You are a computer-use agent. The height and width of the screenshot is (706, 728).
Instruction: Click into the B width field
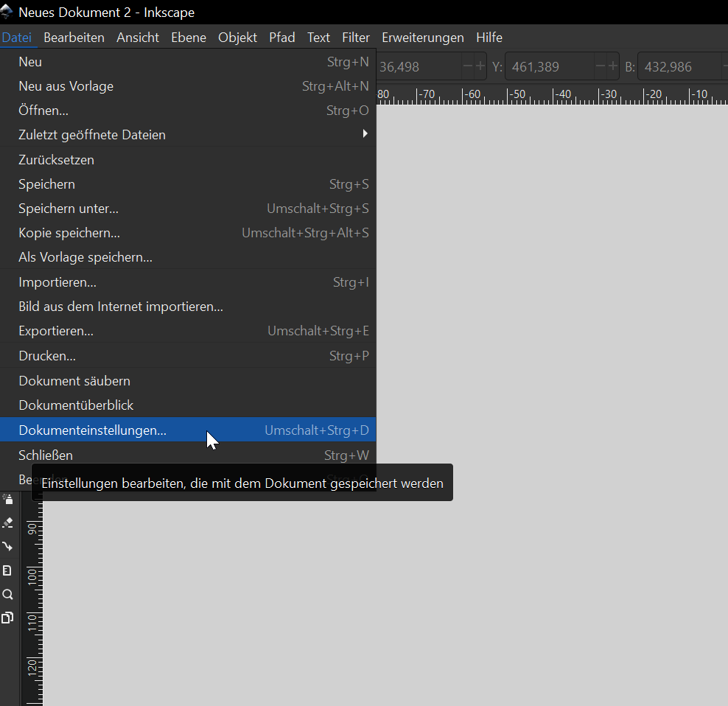tap(679, 66)
